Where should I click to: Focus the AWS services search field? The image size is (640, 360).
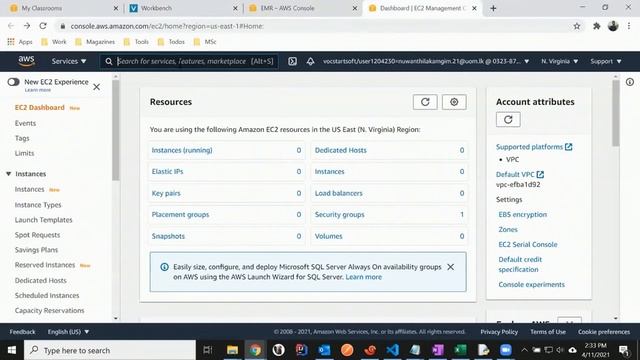(190, 61)
